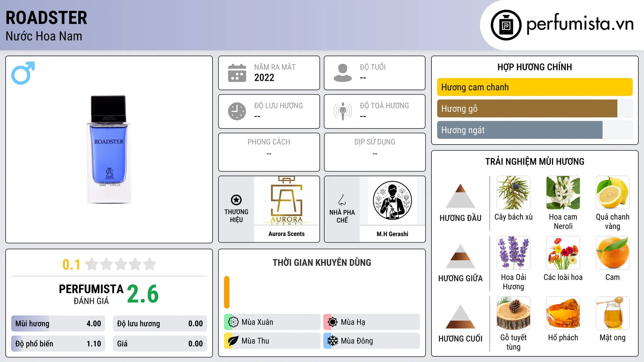Click the Dịp Sử Dụng occasion card
Viewport: 644px width, 362px height.
coord(375,152)
